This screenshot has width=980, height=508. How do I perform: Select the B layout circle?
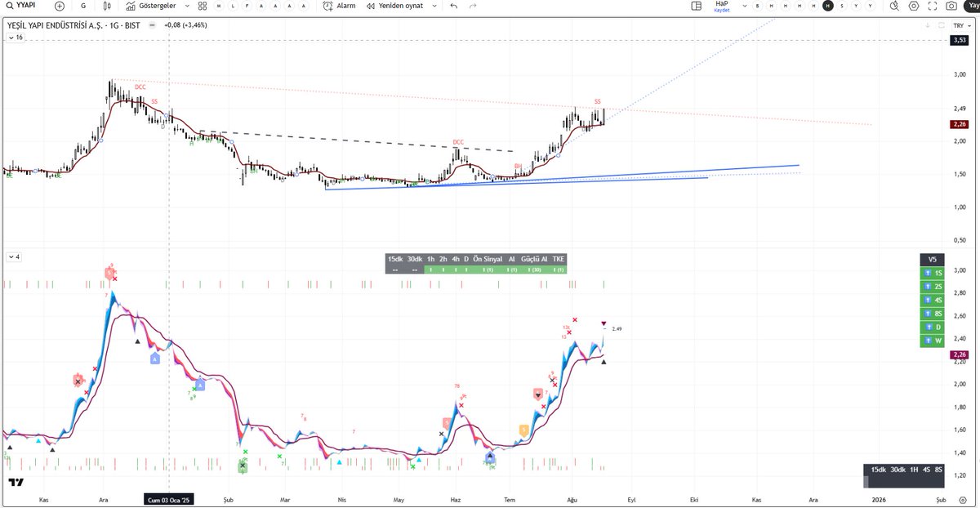pyautogui.click(x=757, y=6)
